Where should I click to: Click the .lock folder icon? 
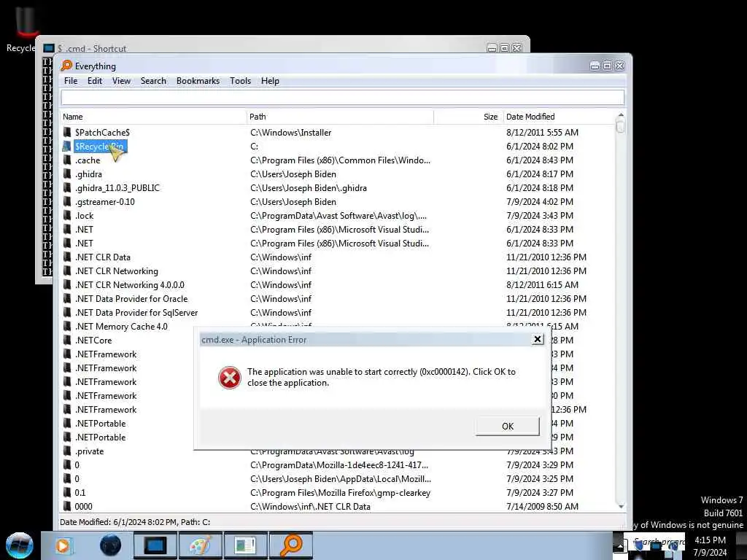pos(67,215)
